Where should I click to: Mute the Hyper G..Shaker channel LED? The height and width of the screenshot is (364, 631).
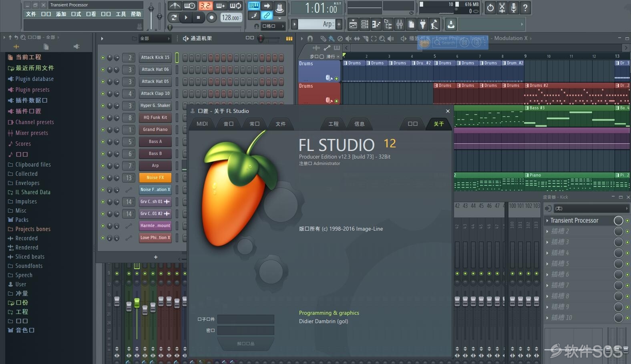(103, 106)
